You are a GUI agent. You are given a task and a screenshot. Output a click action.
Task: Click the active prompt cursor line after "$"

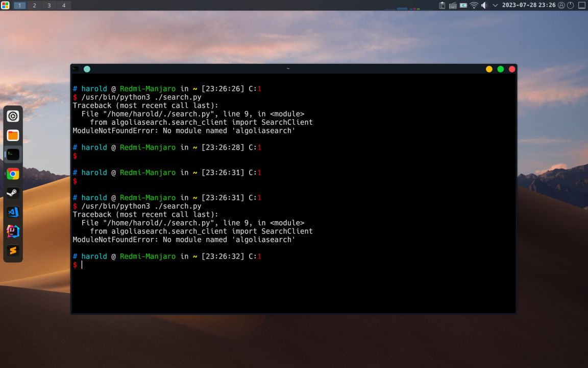coord(82,265)
